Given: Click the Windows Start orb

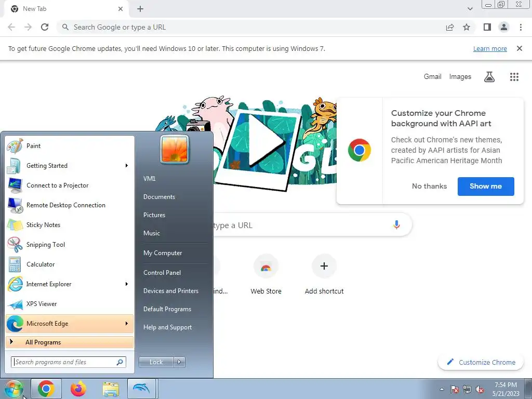Looking at the screenshot, I should pyautogui.click(x=14, y=389).
